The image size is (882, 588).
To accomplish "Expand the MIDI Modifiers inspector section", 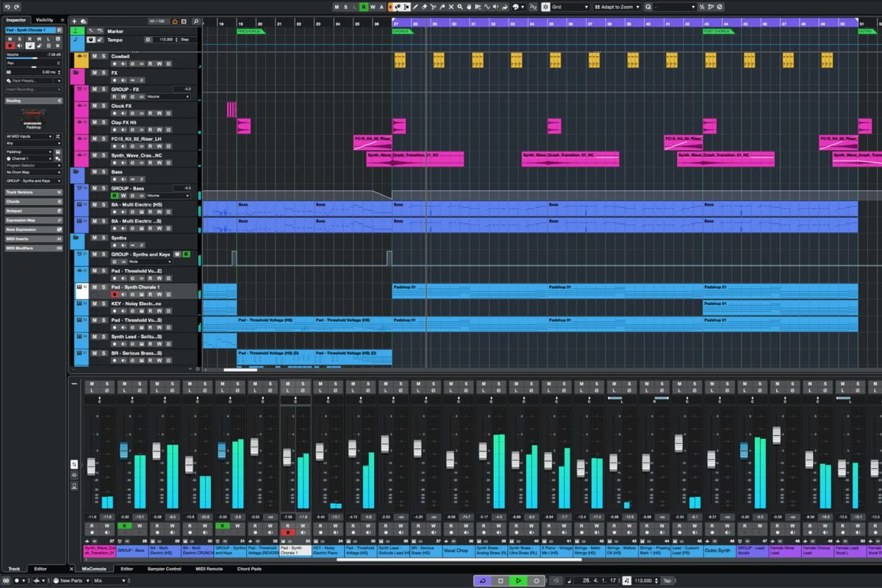I will [34, 248].
